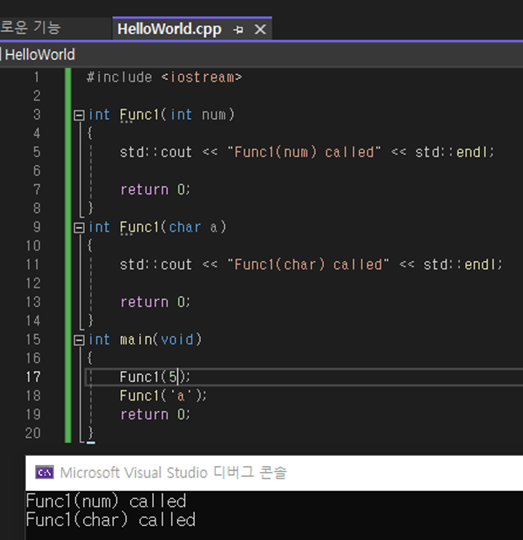The width and height of the screenshot is (523, 540).
Task: Click the console output Func1(char) called
Action: tap(111, 520)
